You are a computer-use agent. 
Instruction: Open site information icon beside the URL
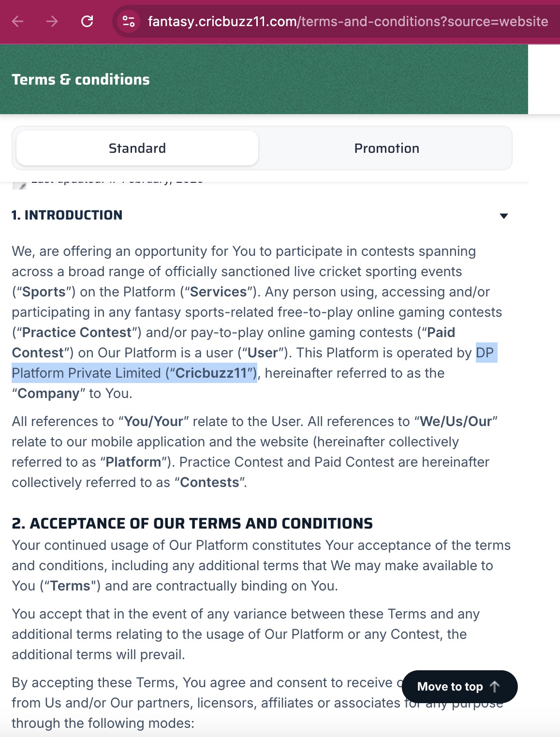tap(129, 21)
